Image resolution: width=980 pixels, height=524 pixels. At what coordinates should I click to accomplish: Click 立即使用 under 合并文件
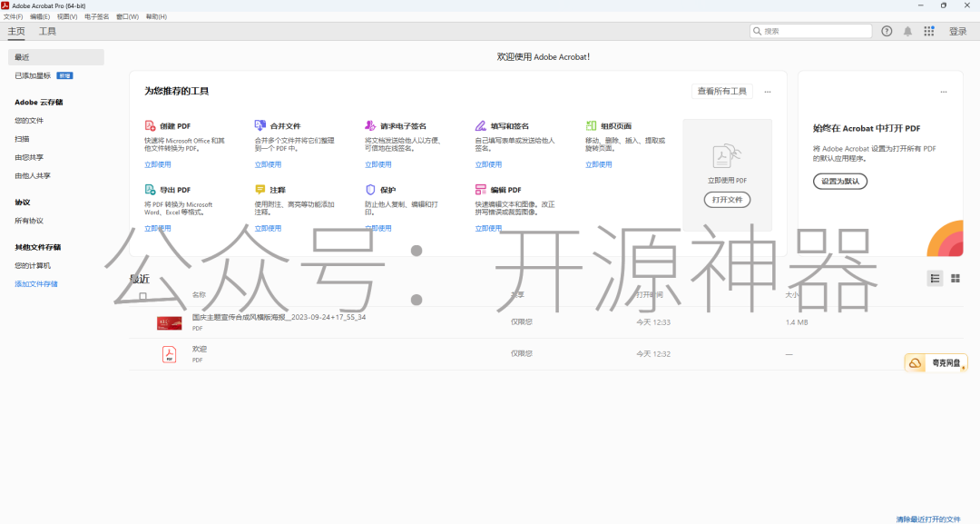pos(268,164)
